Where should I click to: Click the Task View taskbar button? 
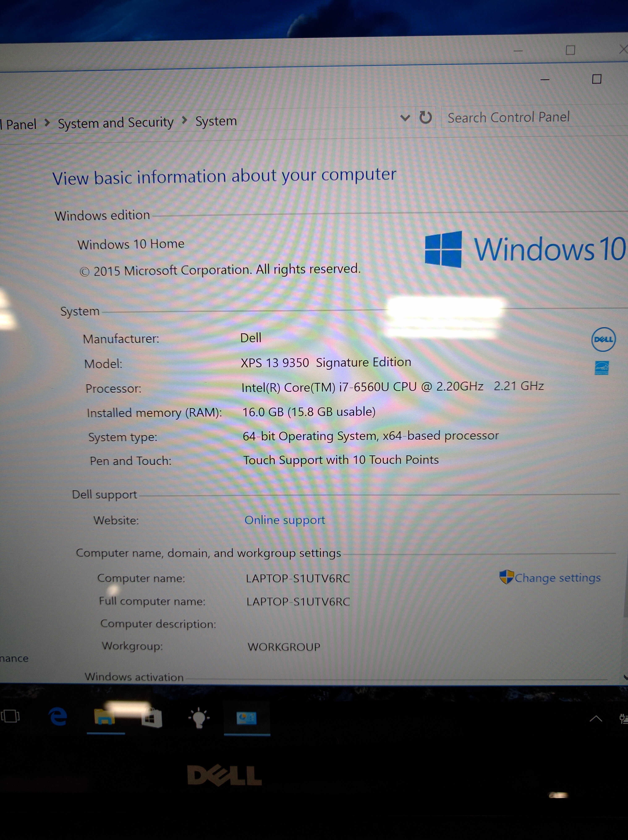(10, 716)
